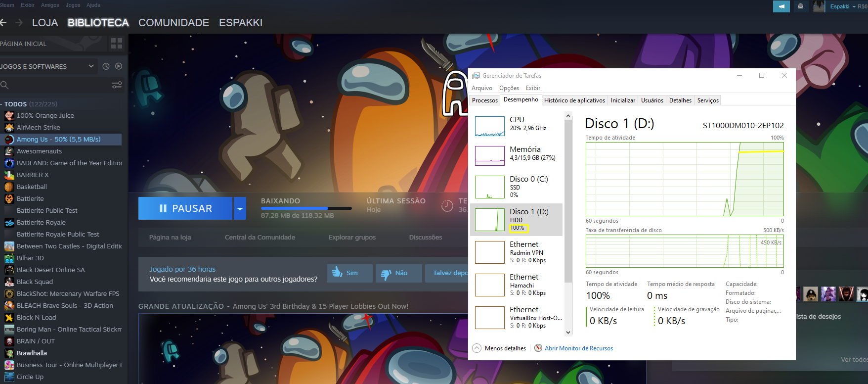The image size is (868, 384).
Task: Select the CPU performance graph item
Action: tap(516, 126)
